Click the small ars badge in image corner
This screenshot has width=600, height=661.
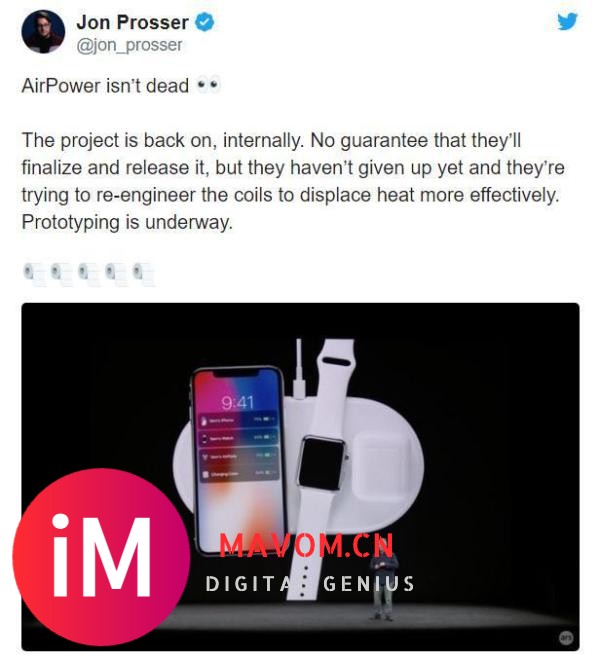tap(566, 638)
